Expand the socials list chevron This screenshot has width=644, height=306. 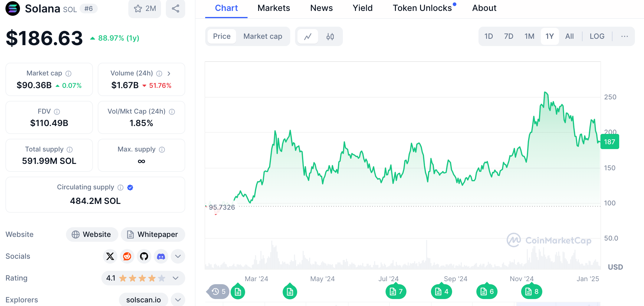[178, 256]
